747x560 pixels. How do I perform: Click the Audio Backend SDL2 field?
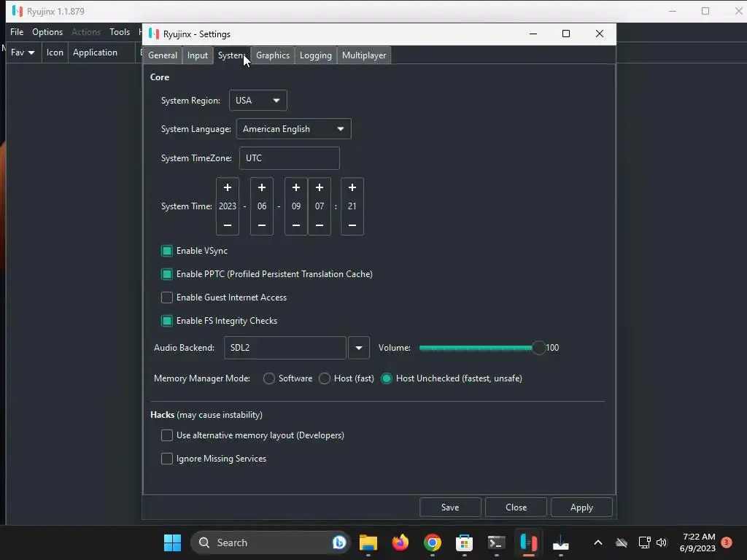(x=285, y=348)
